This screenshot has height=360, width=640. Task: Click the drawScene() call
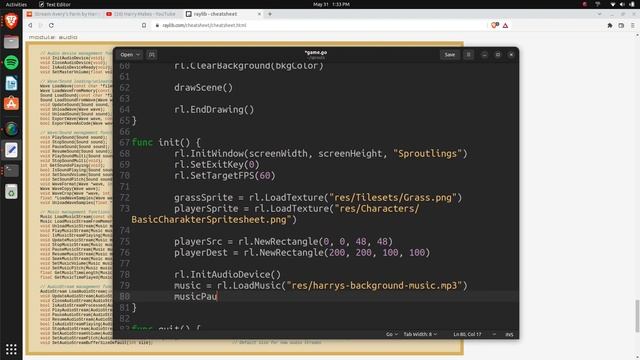[x=203, y=88]
